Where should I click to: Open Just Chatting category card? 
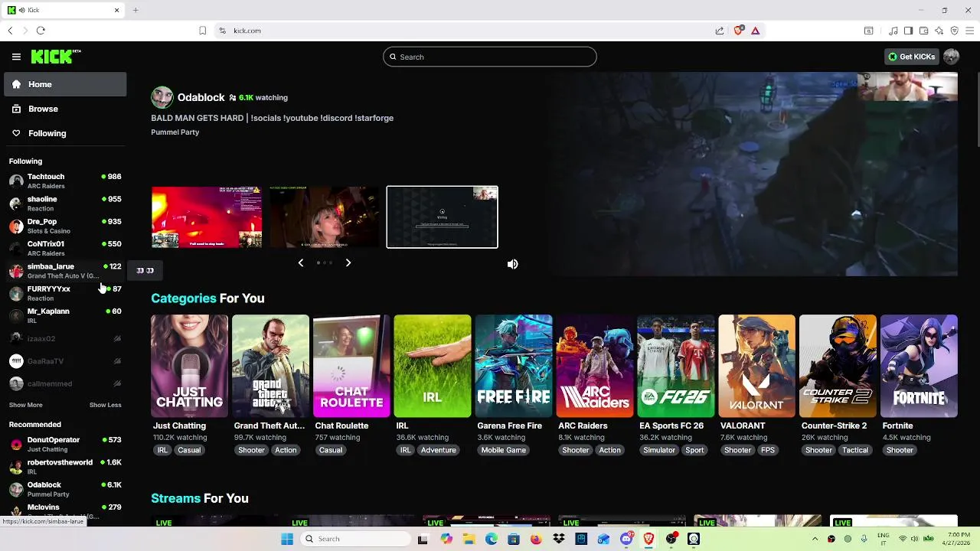189,366
